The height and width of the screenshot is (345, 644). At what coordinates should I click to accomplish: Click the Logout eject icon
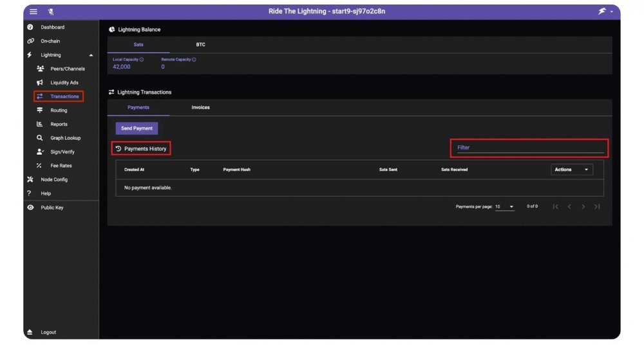(30, 332)
